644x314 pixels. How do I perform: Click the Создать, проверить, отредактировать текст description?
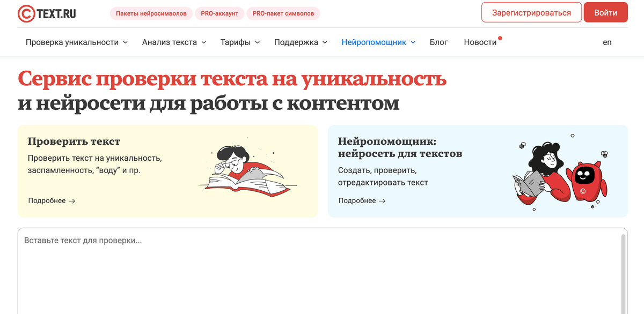[x=383, y=176]
